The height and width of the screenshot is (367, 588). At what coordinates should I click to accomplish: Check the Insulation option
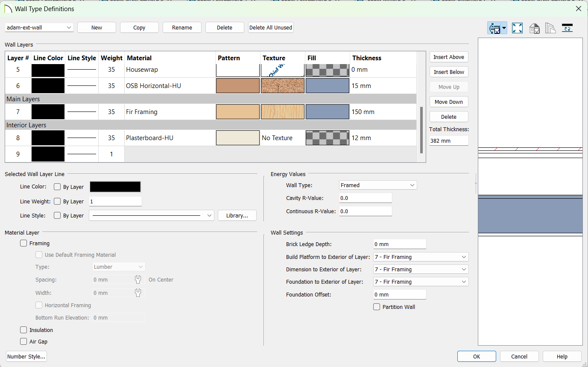point(23,330)
